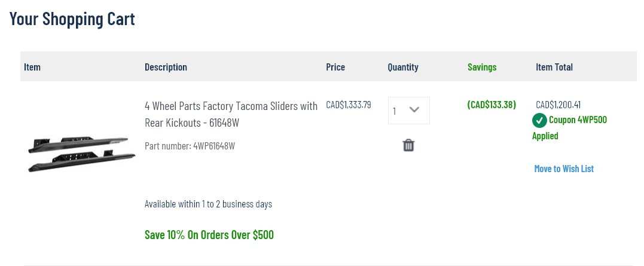Open the 4 Wheel Parts Factory Tacoma Sliders title
Viewport: 644px width, 266px height.
(231, 114)
